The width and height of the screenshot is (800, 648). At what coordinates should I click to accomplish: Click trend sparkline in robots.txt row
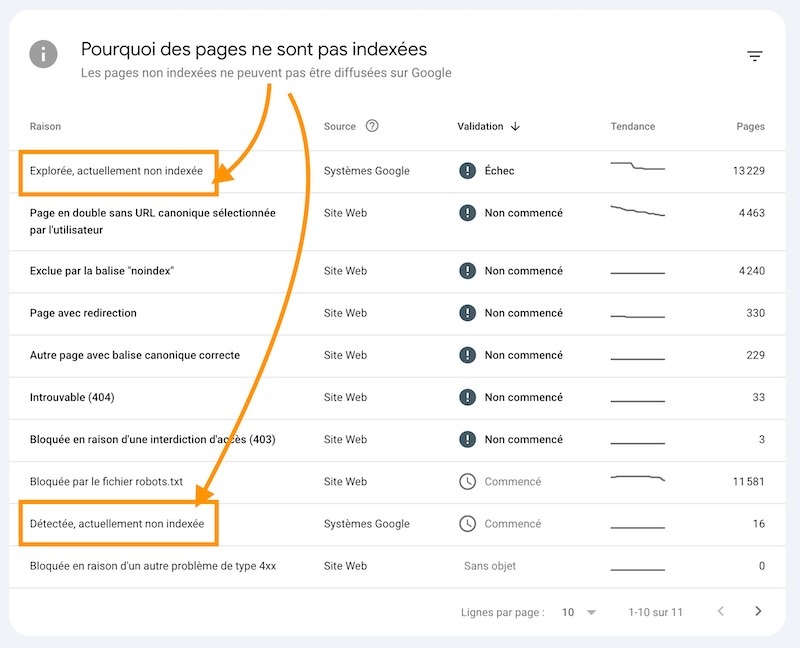coord(637,478)
